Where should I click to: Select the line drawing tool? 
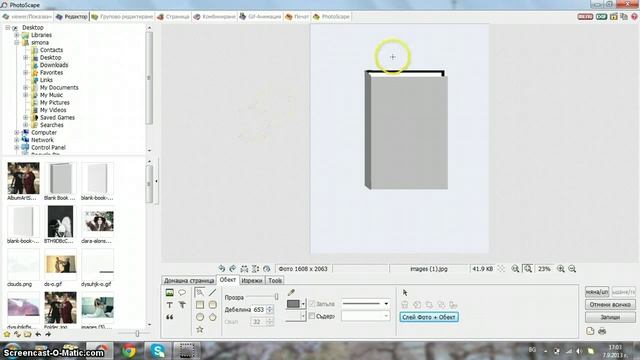pyautogui.click(x=213, y=293)
